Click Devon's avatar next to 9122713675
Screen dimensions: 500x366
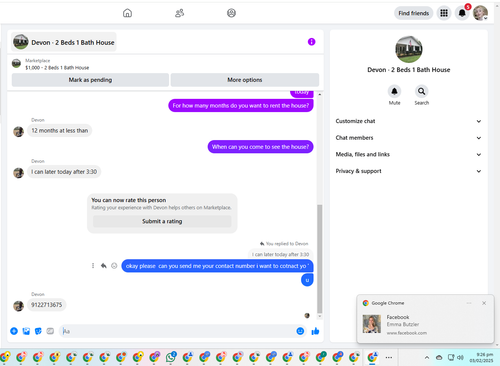(x=18, y=305)
